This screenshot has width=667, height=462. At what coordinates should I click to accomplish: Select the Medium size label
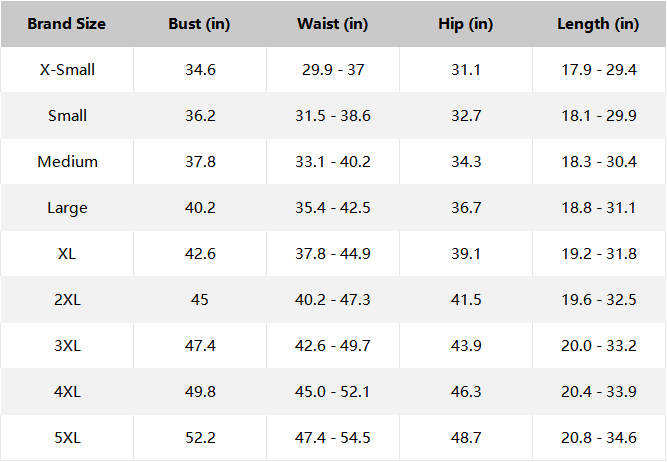67,162
